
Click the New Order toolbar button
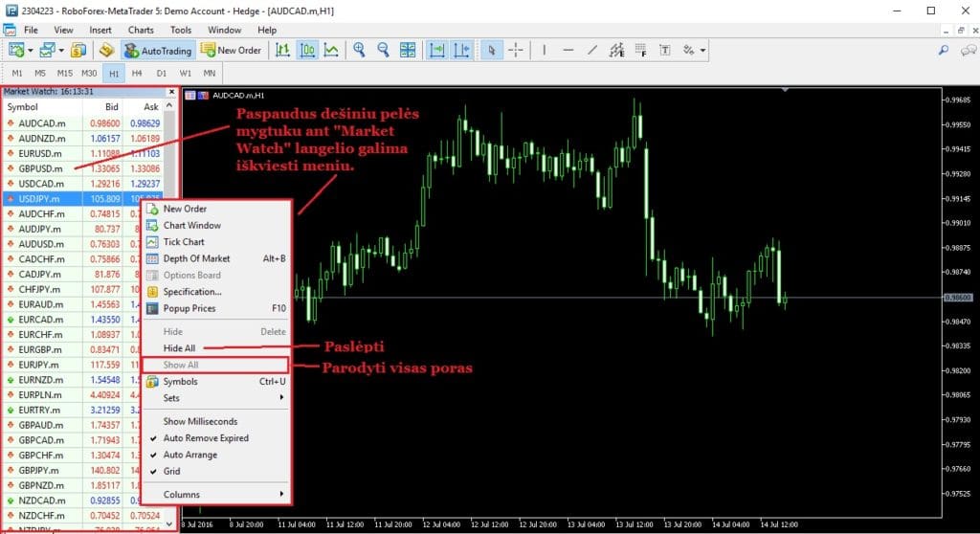pyautogui.click(x=231, y=51)
